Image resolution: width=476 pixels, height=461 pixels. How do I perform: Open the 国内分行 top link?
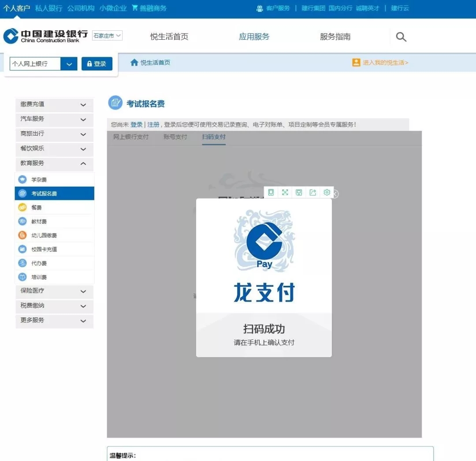coord(340,8)
